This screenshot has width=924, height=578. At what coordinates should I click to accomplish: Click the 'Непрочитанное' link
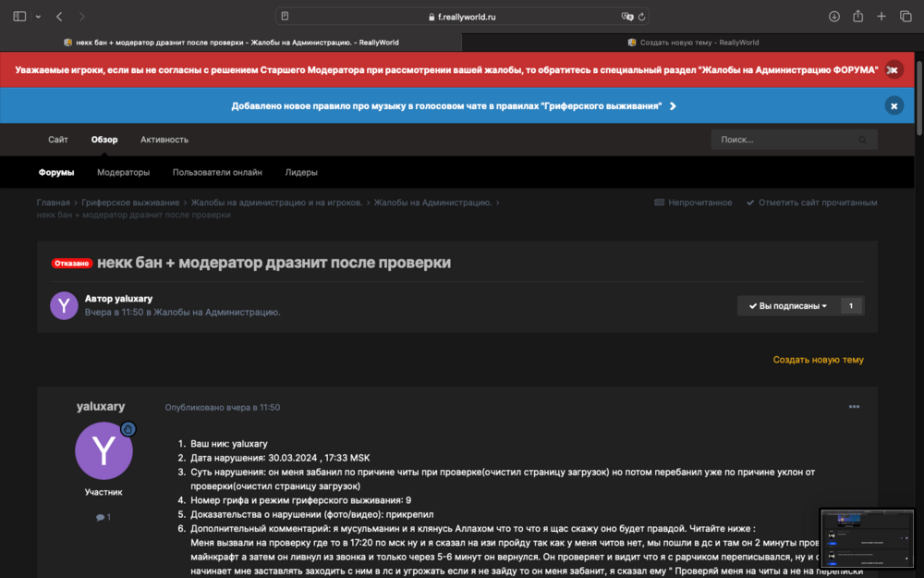pos(693,203)
